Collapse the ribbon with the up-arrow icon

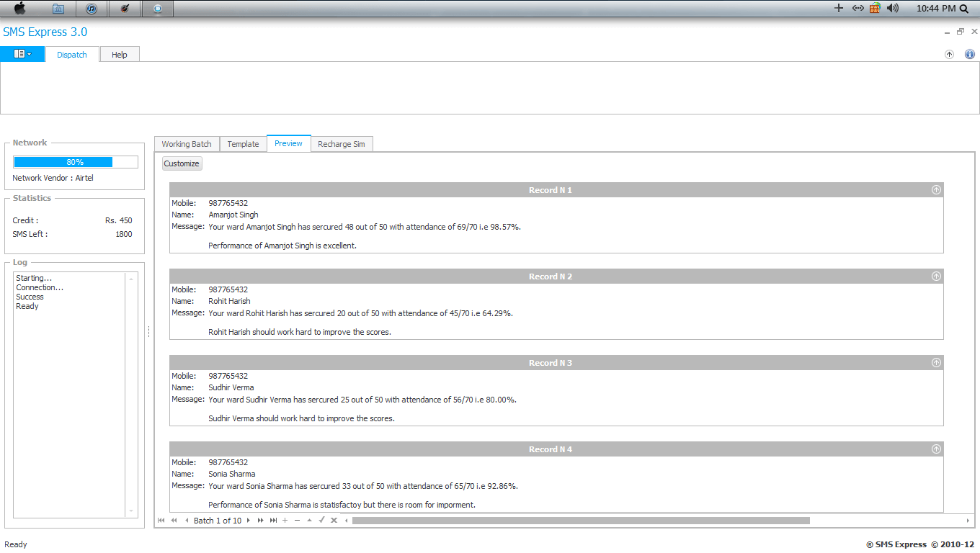950,54
